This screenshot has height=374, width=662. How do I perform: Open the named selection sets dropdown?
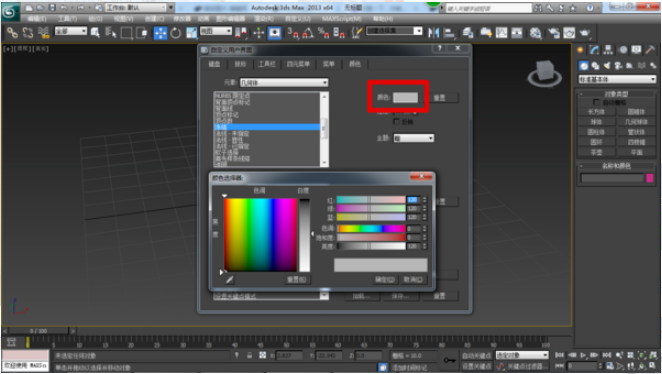coord(394,31)
